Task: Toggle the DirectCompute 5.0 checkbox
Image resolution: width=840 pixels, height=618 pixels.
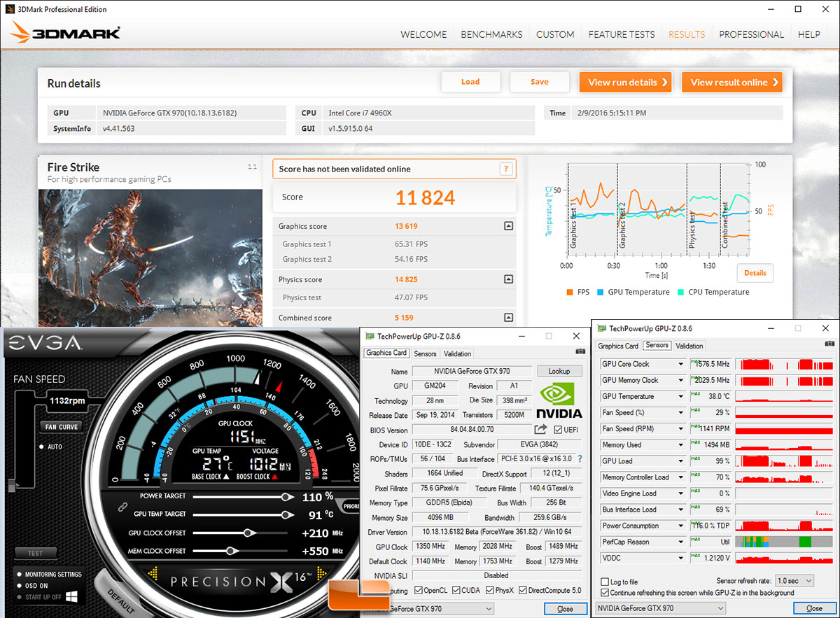Action: pos(521,590)
